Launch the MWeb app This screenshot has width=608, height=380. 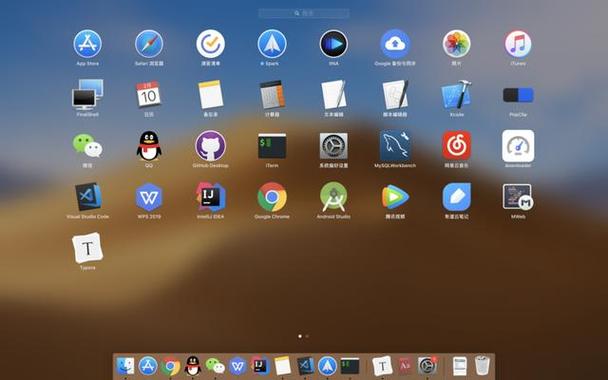518,197
